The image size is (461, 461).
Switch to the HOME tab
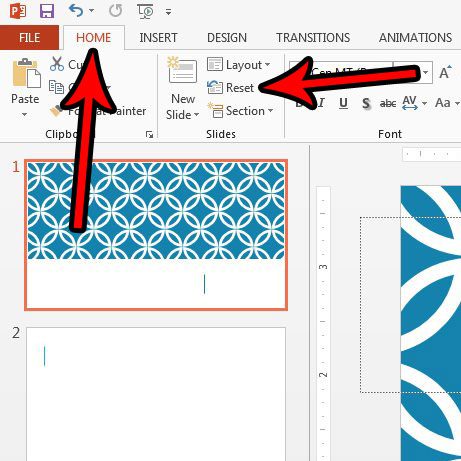93,37
